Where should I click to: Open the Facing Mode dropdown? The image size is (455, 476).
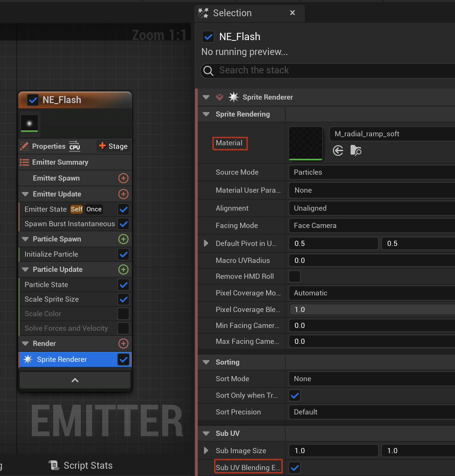[372, 226]
